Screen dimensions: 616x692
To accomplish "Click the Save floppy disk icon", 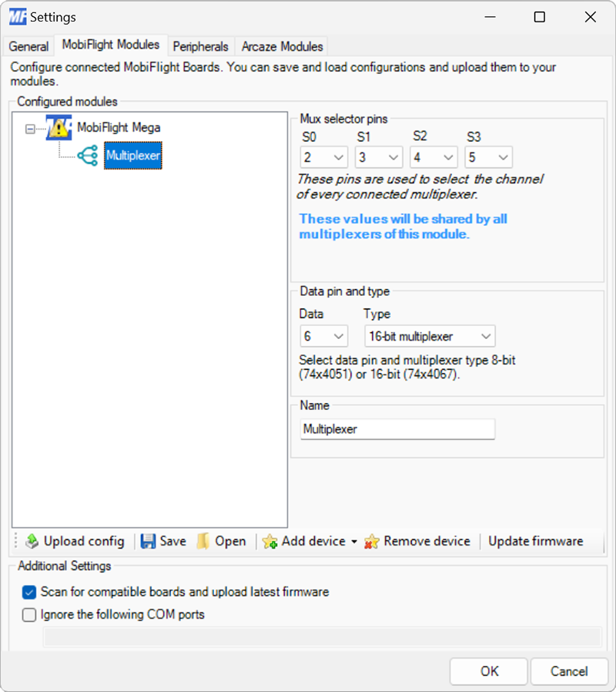I will [146, 541].
